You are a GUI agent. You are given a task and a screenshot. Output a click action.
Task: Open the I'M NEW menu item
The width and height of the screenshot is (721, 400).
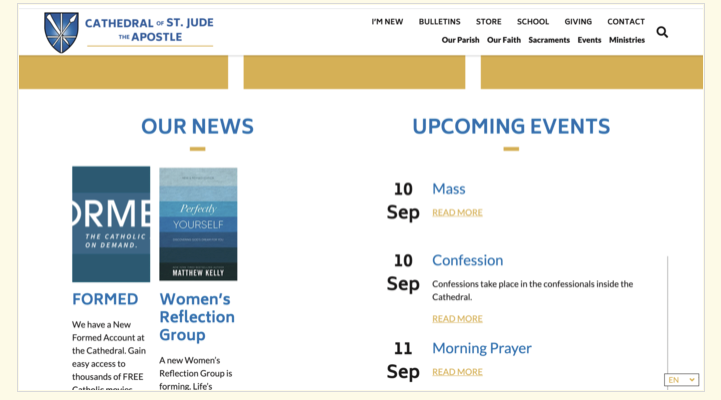click(x=387, y=21)
